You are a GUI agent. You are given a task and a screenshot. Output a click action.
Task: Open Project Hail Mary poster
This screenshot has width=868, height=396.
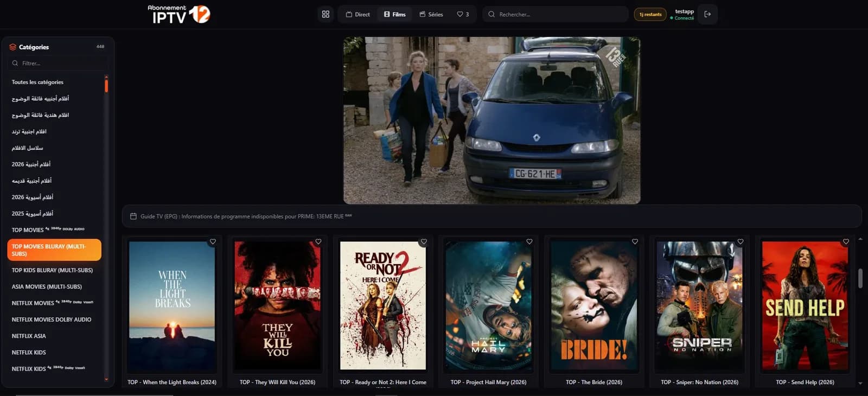[488, 305]
